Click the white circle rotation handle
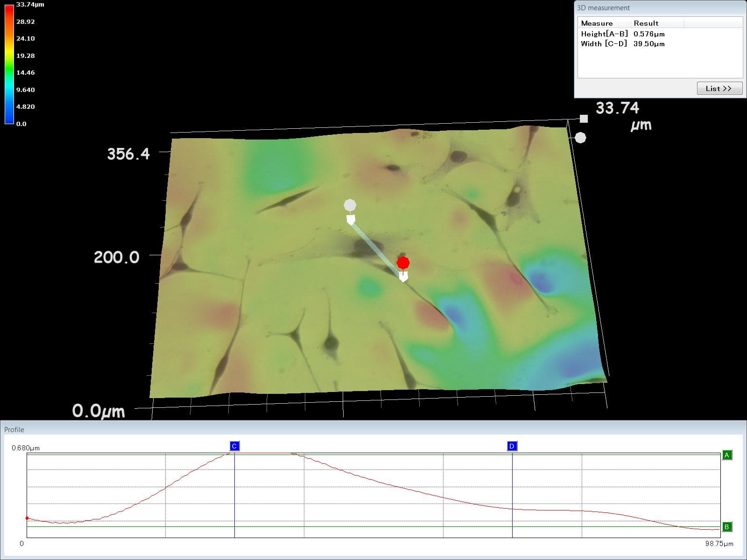Screen dimensions: 747x560 [580, 138]
